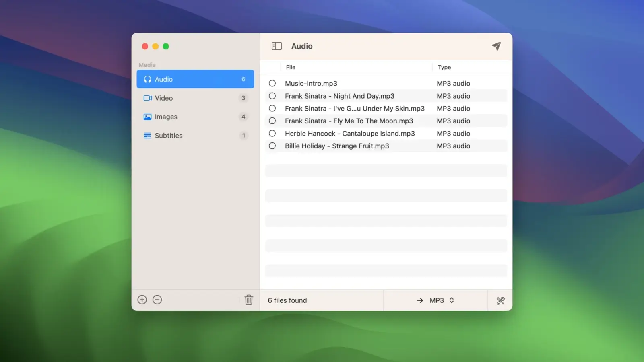
Task: Switch to the Images category
Action: point(166,117)
